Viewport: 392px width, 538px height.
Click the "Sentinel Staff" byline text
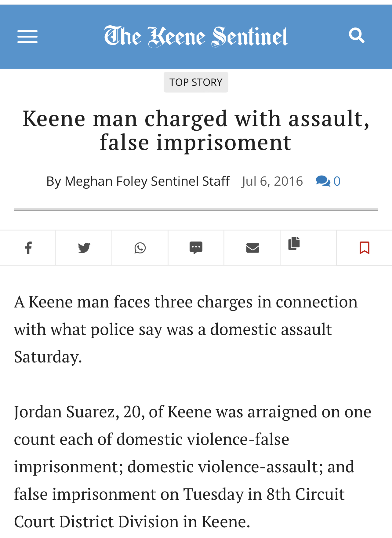(x=190, y=181)
